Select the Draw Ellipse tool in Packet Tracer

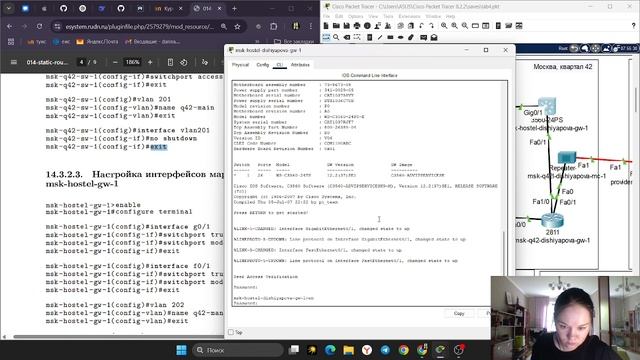[x=400, y=38]
